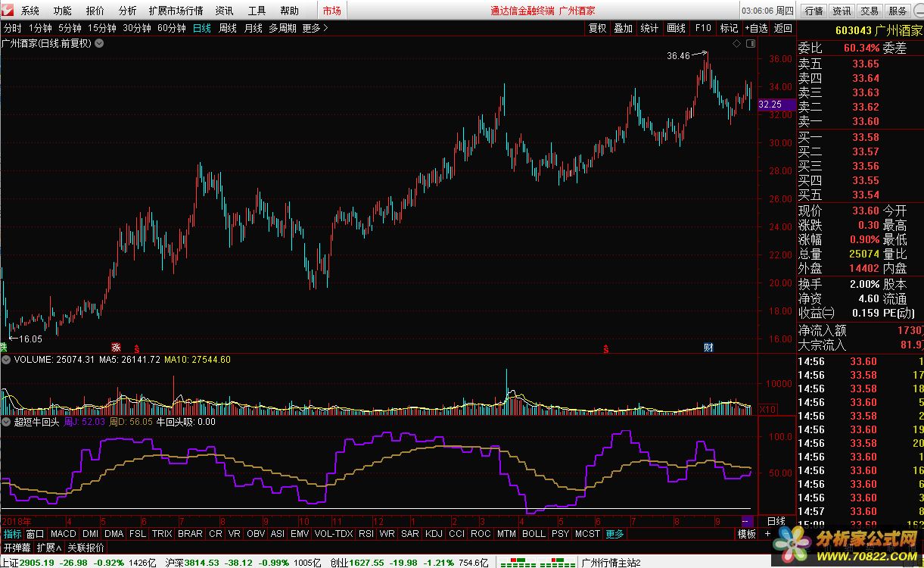924x568 pixels.
Task: Select the 5分钟 period
Action: coord(70,28)
